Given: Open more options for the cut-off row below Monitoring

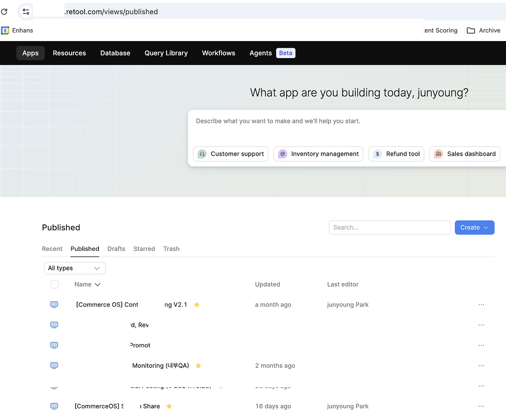Looking at the screenshot, I should coord(481,386).
